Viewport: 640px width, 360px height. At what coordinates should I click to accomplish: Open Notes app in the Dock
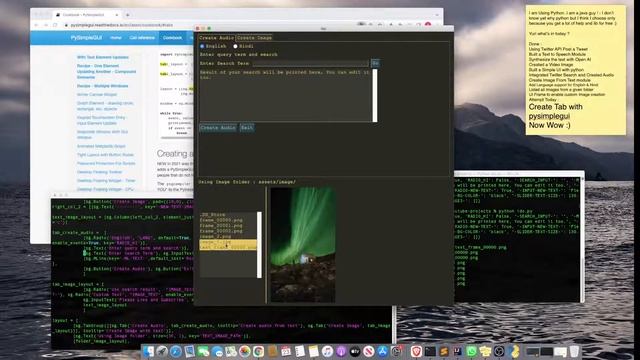pos(313,351)
